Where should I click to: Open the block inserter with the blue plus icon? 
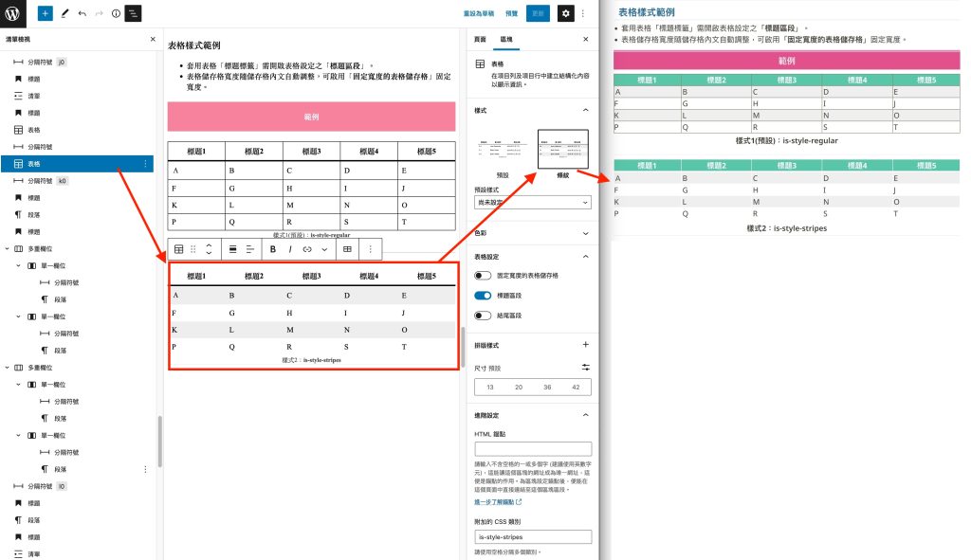(x=45, y=13)
